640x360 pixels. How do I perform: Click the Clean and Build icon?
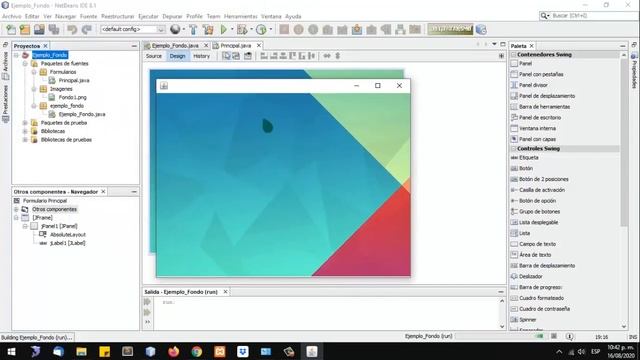coord(208,29)
